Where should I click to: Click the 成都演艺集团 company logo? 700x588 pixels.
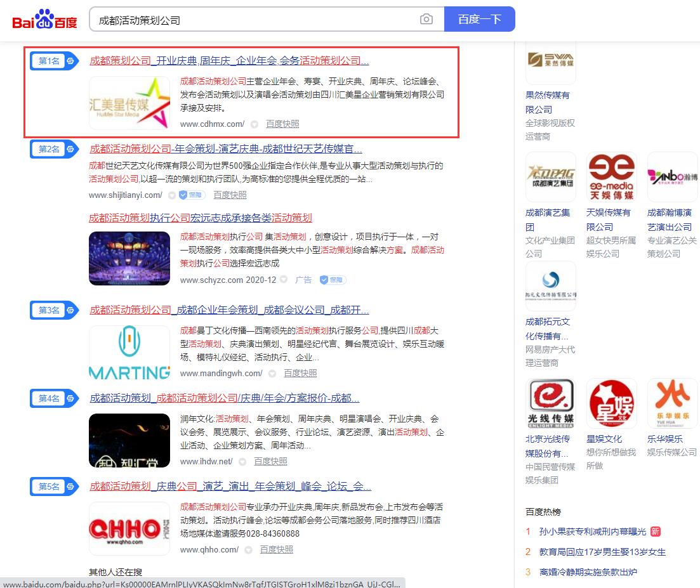(551, 177)
